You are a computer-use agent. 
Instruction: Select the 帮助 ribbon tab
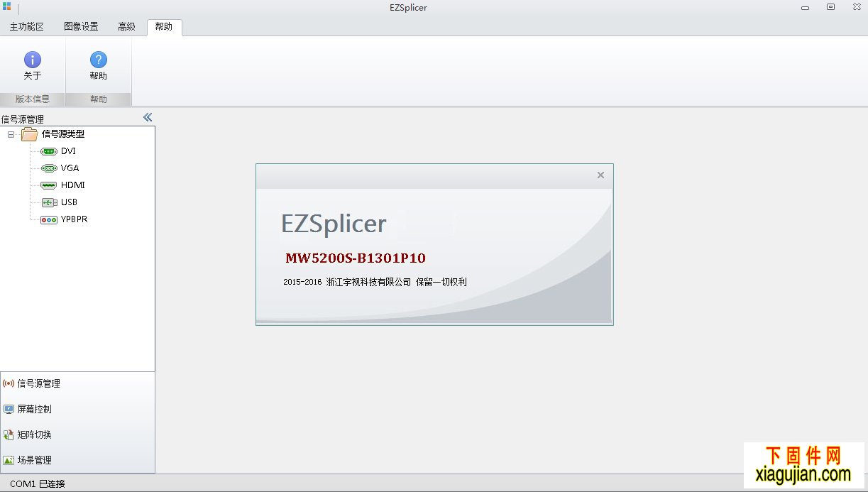164,27
